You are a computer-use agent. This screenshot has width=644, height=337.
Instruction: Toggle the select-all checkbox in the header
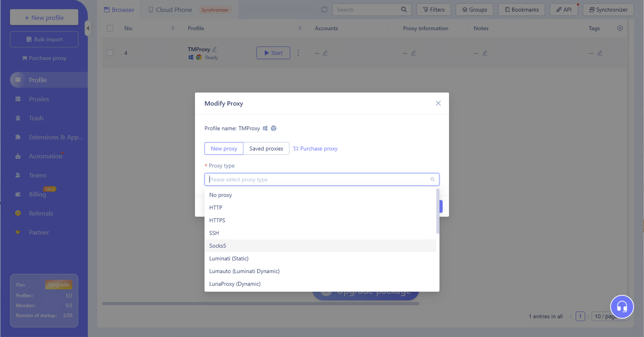[110, 28]
